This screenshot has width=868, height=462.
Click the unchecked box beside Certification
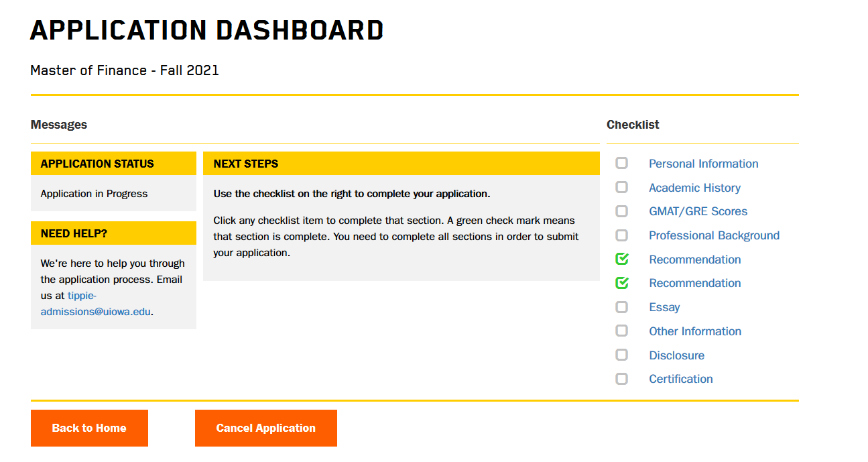pyautogui.click(x=621, y=378)
